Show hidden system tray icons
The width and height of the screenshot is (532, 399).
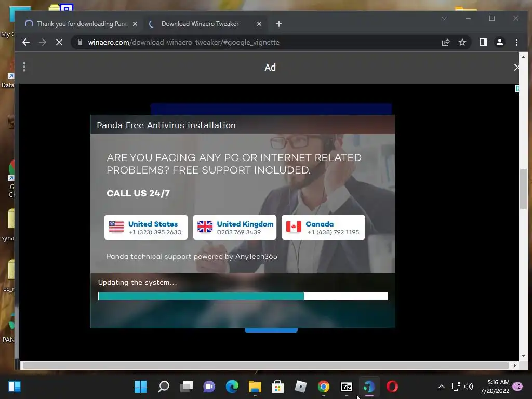442,387
